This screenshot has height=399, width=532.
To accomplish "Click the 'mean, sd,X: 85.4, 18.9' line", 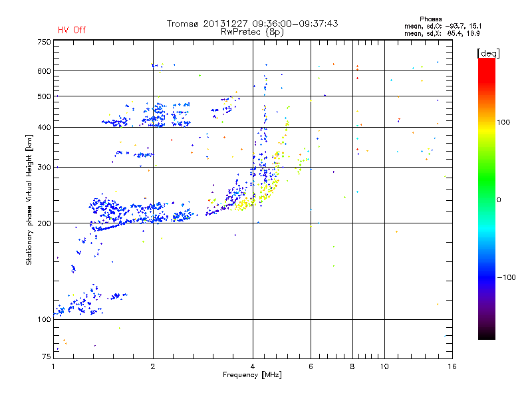I will pyautogui.click(x=442, y=33).
